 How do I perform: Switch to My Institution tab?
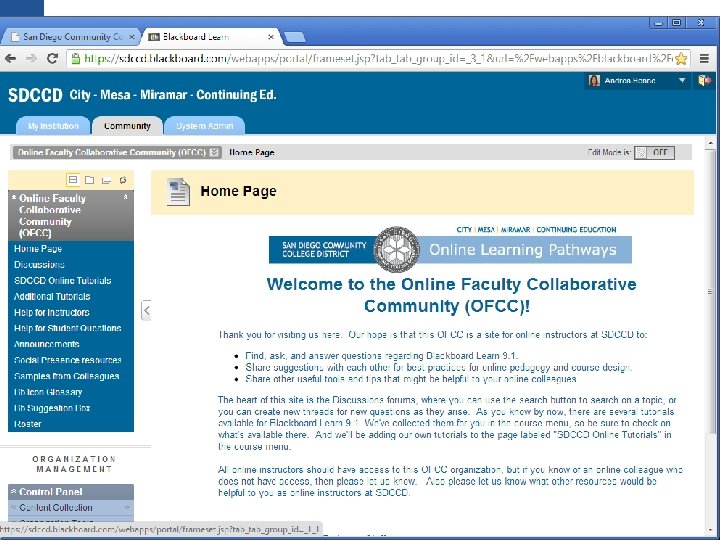pyautogui.click(x=53, y=126)
